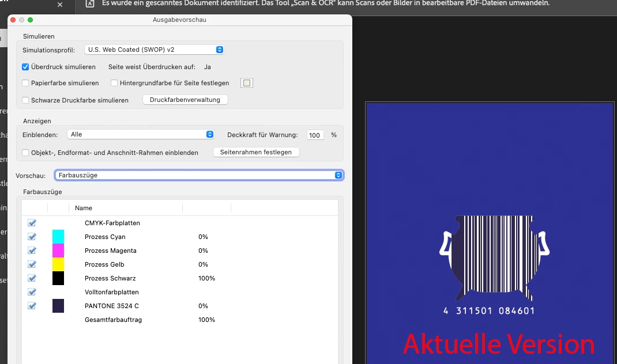Open the page background color swatch
This screenshot has height=364, width=617.
(247, 83)
